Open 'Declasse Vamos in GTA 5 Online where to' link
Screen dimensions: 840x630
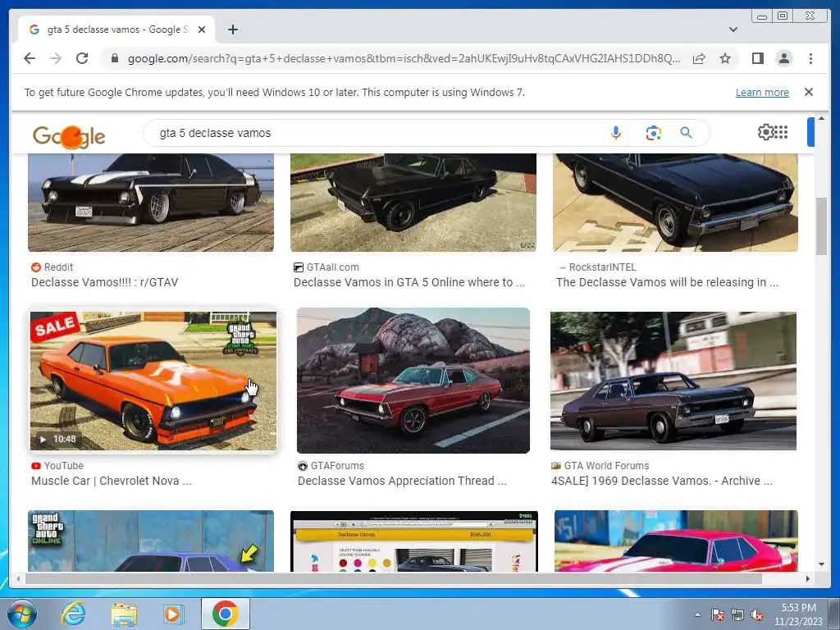coord(409,282)
